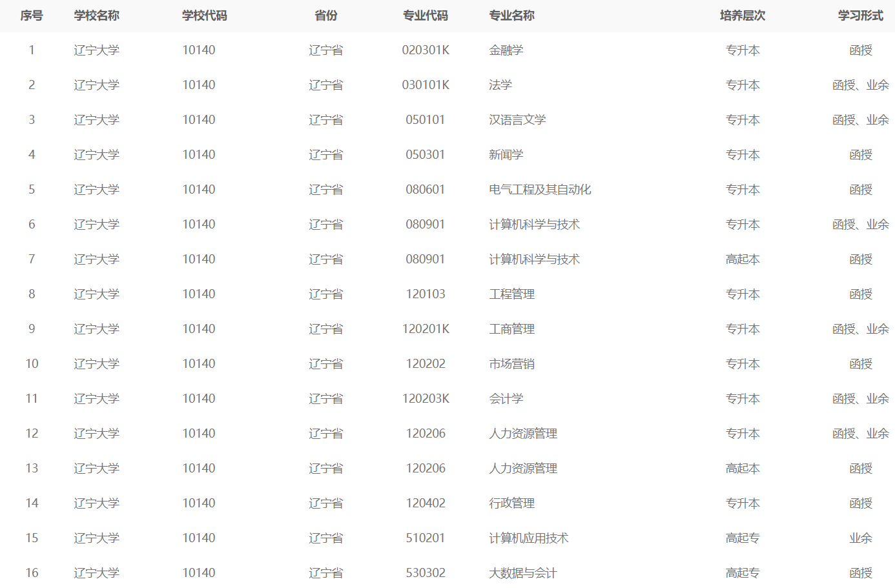This screenshot has height=588, width=895.
Task: Click 业余 study form in row 15
Action: pyautogui.click(x=861, y=538)
